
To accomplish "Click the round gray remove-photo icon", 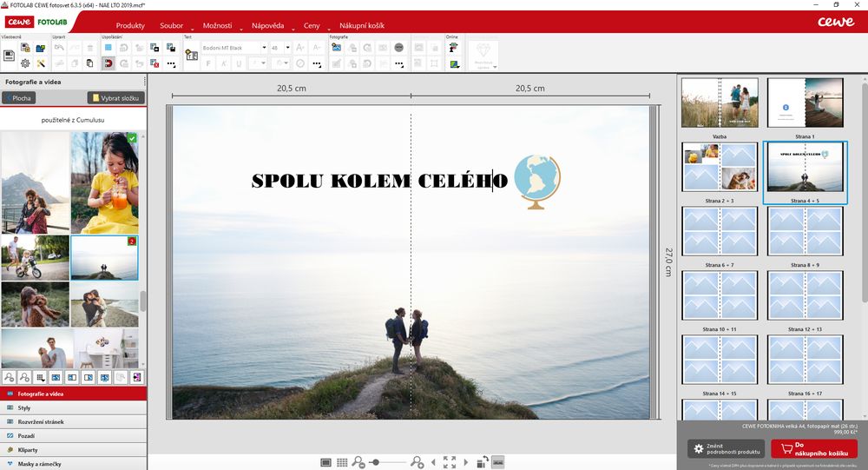I will click(x=398, y=48).
